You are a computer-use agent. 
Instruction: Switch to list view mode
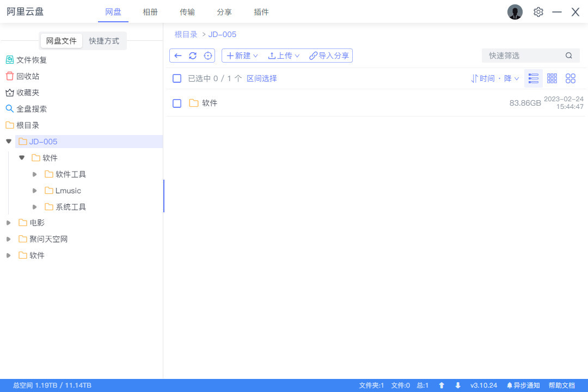pyautogui.click(x=533, y=78)
